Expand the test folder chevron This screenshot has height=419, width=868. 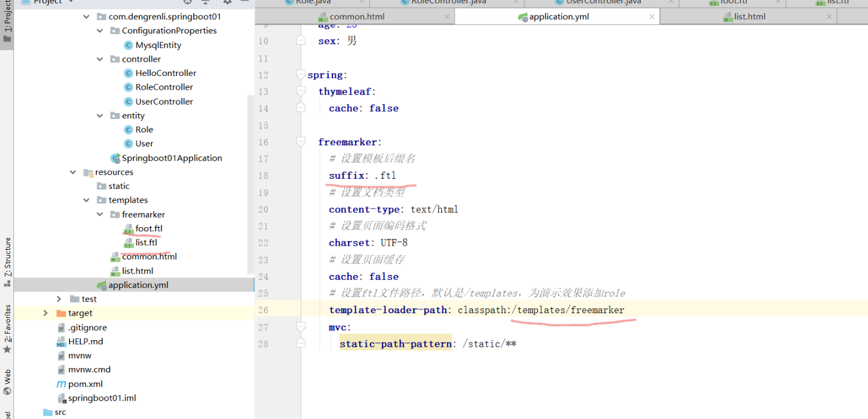pos(59,299)
